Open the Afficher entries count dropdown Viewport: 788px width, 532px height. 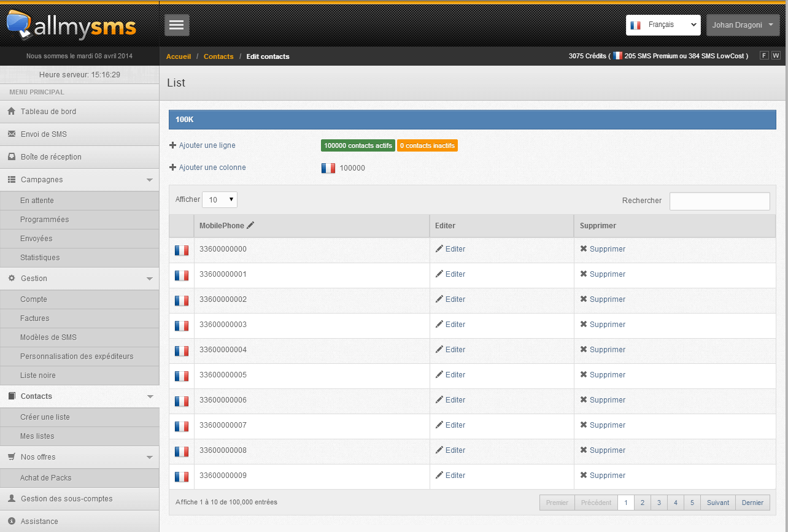[220, 199]
